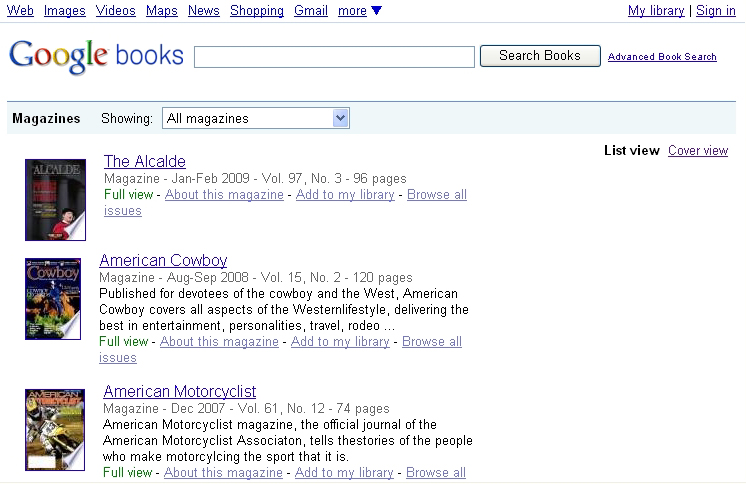The height and width of the screenshot is (484, 746).
Task: Add American Motorcyclist to my library
Action: pos(344,473)
